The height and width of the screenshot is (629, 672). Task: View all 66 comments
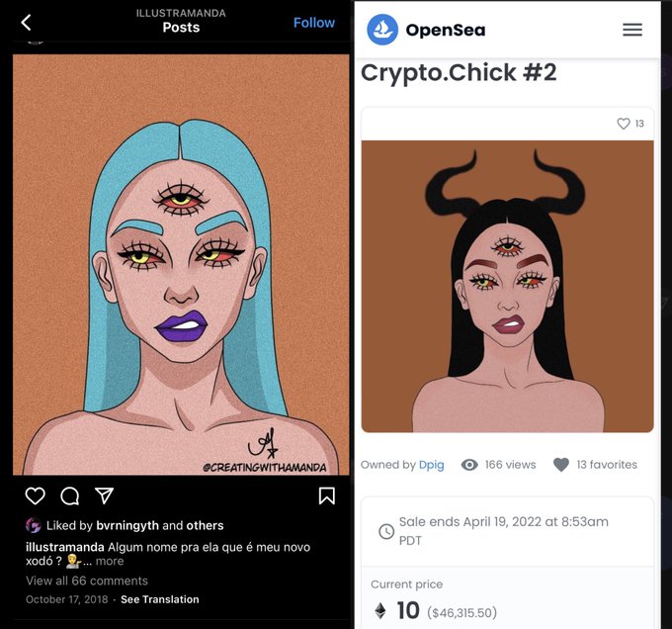(87, 581)
